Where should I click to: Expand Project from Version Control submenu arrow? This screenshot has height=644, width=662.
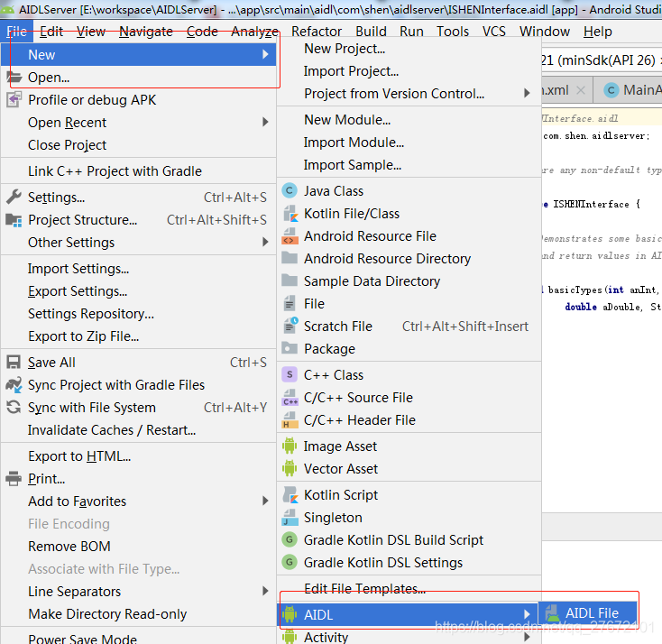pos(527,93)
